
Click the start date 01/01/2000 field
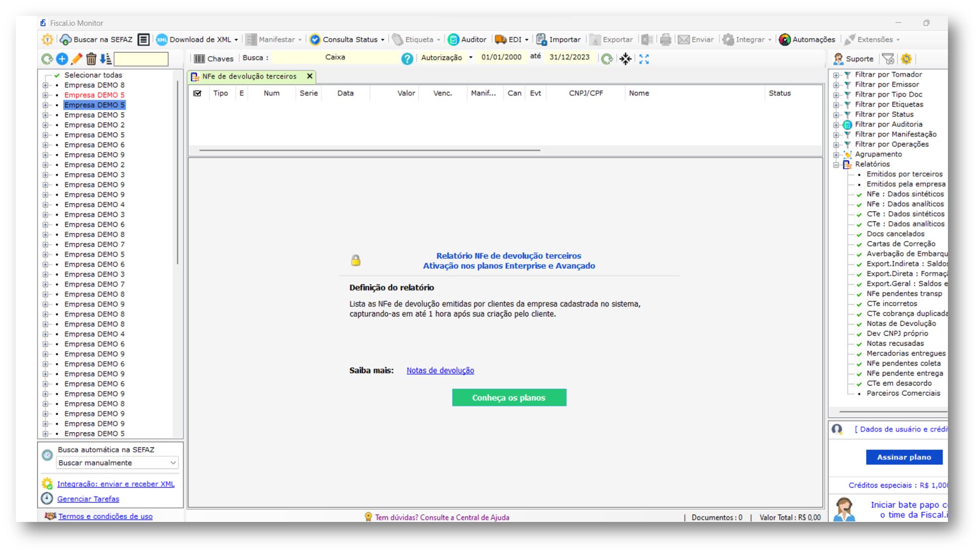(501, 57)
